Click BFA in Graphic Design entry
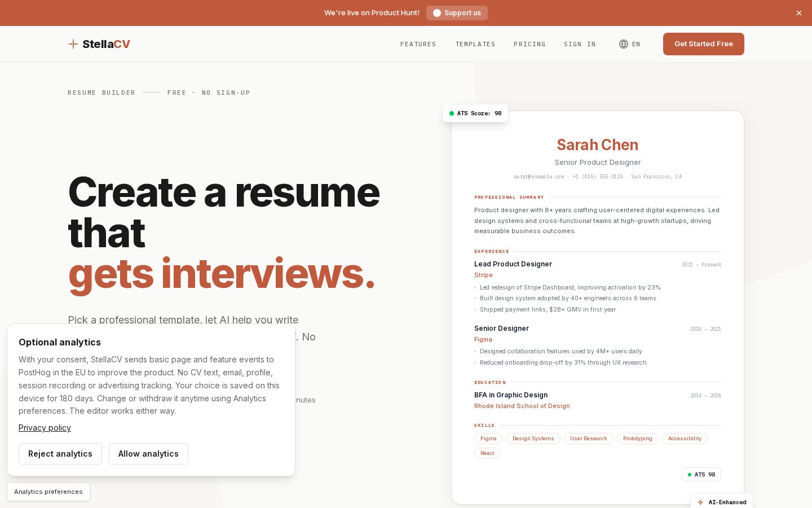 [511, 395]
